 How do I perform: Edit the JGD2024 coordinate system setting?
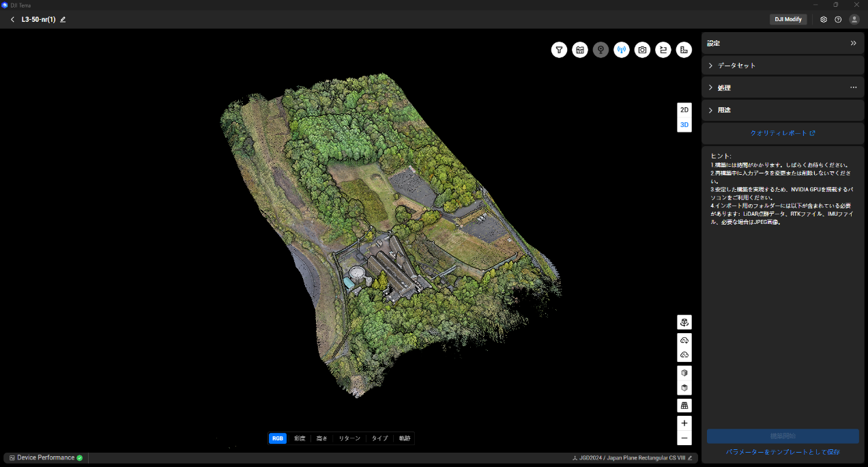690,458
